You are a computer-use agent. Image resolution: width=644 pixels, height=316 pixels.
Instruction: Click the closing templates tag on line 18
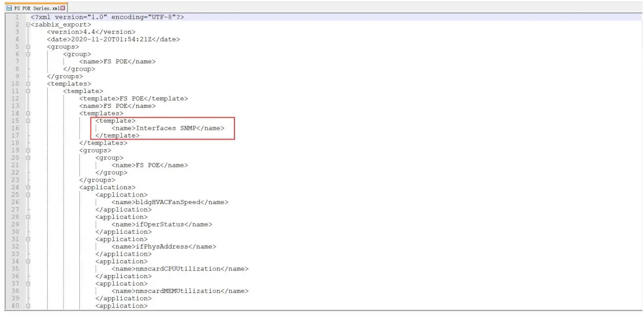pos(103,143)
